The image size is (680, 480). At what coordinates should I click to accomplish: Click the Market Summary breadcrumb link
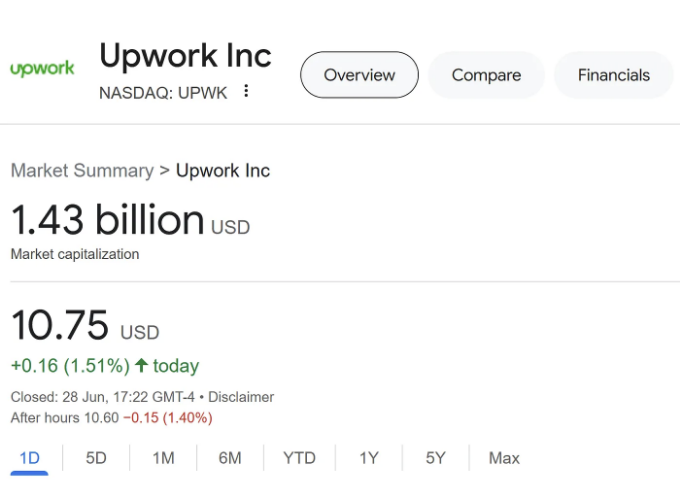pyautogui.click(x=82, y=170)
